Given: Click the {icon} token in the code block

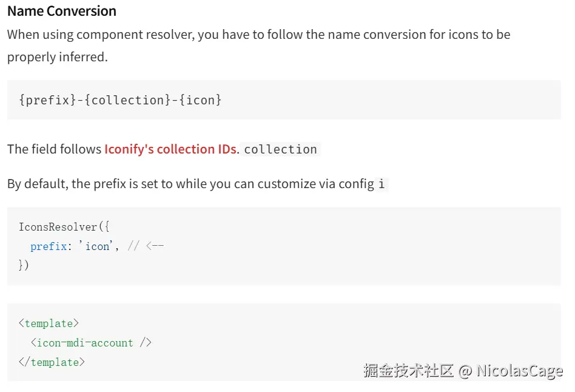Looking at the screenshot, I should click(x=200, y=100).
